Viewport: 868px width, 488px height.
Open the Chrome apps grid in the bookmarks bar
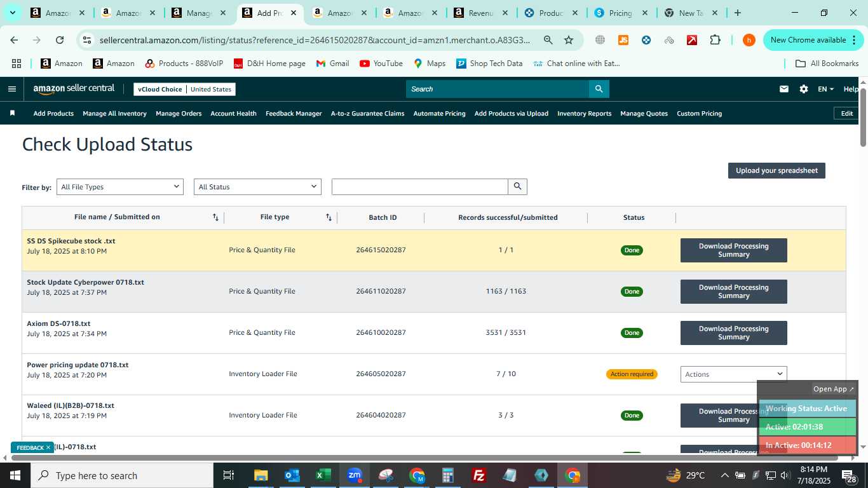[17, 64]
